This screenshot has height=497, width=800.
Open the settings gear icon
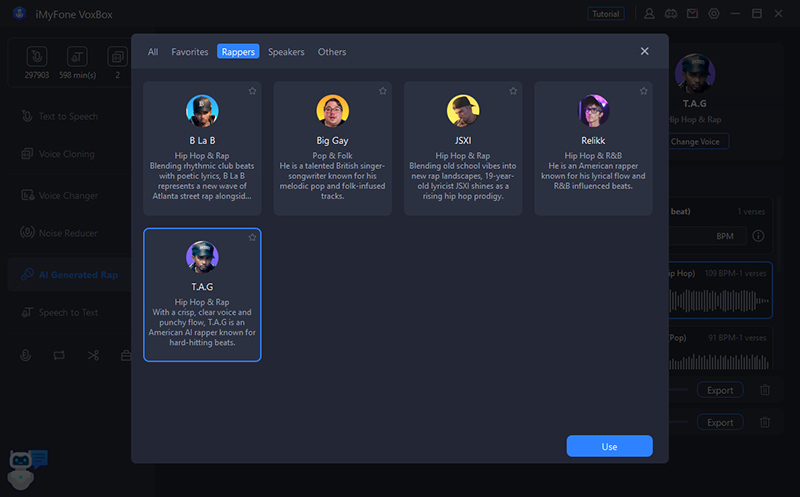(714, 14)
